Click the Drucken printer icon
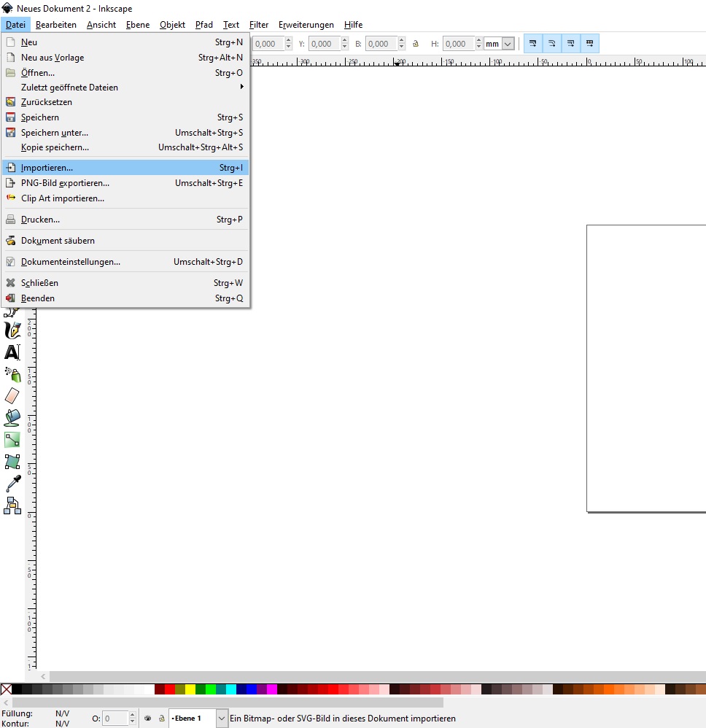 point(10,220)
